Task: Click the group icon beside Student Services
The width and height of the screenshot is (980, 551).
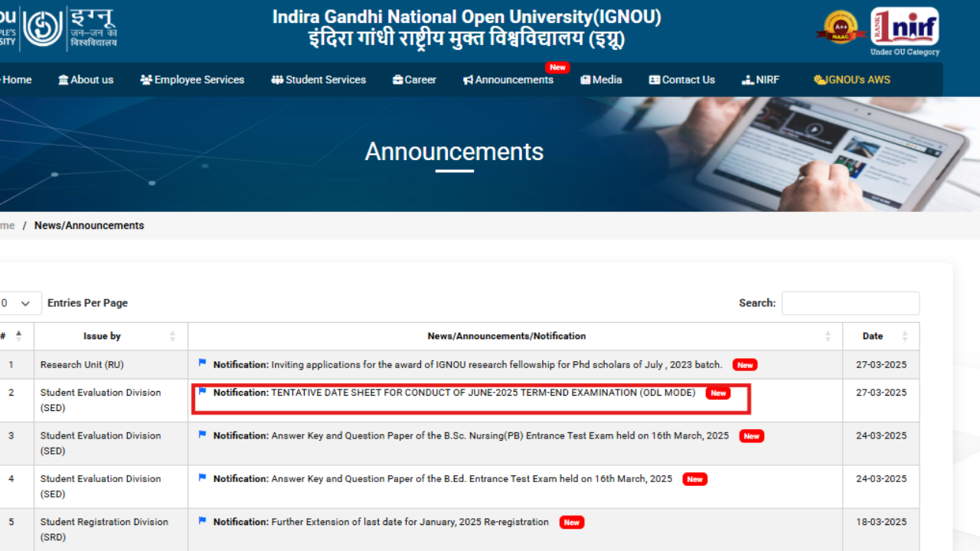Action: tap(277, 80)
